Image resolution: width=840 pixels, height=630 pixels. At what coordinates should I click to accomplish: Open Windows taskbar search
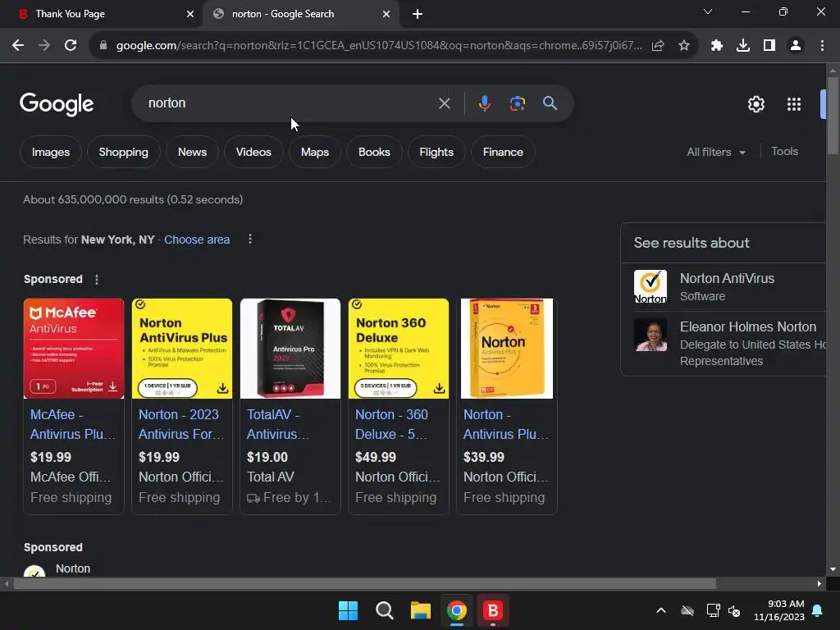coord(384,610)
